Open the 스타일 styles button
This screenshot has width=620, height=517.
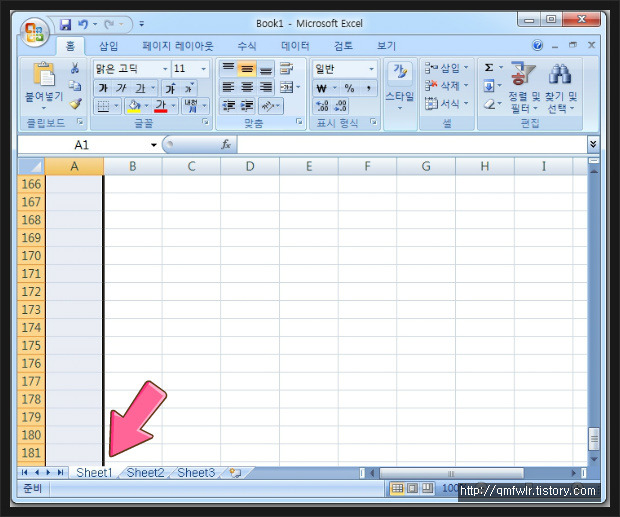click(400, 86)
